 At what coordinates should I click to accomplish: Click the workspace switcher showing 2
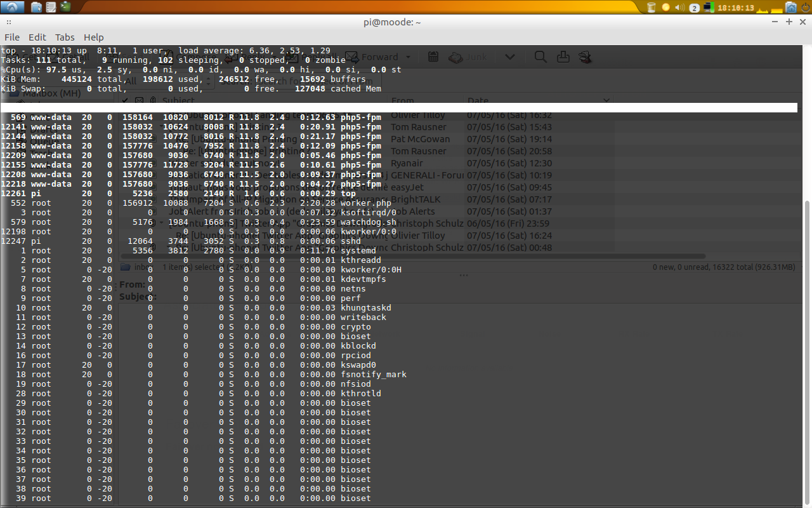695,8
